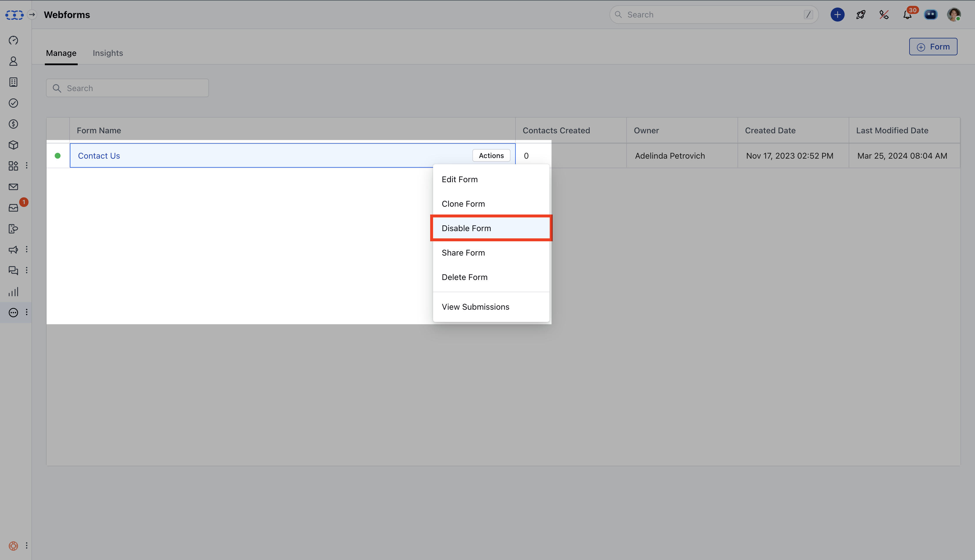
Task: Open Email envelope icon in sidebar
Action: click(x=13, y=187)
